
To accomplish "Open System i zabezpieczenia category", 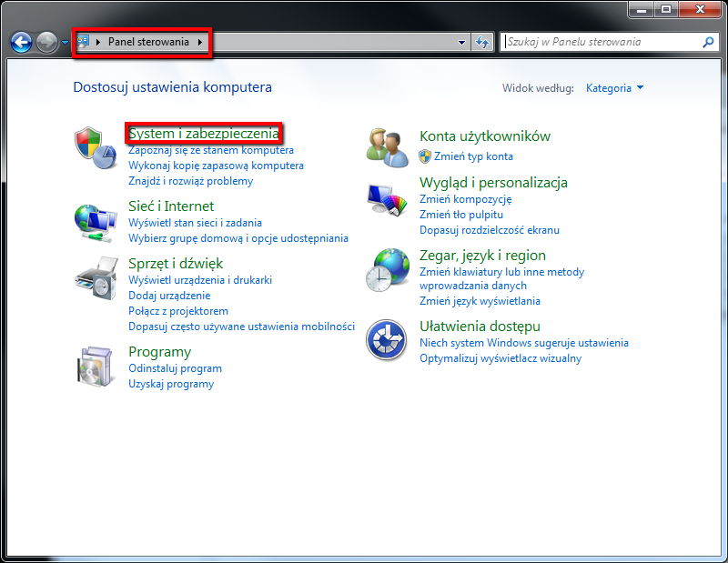I will [x=203, y=133].
